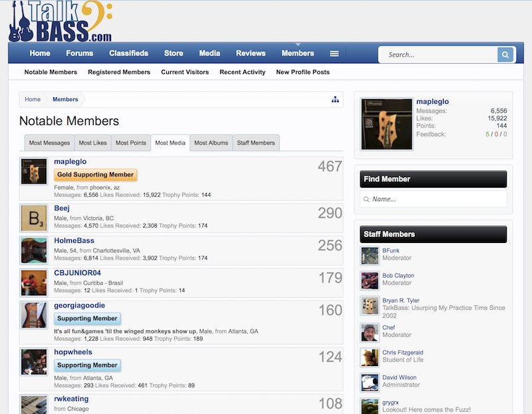This screenshot has height=414, width=532.
Task: Click the Home breadcrumb
Action: (x=33, y=100)
